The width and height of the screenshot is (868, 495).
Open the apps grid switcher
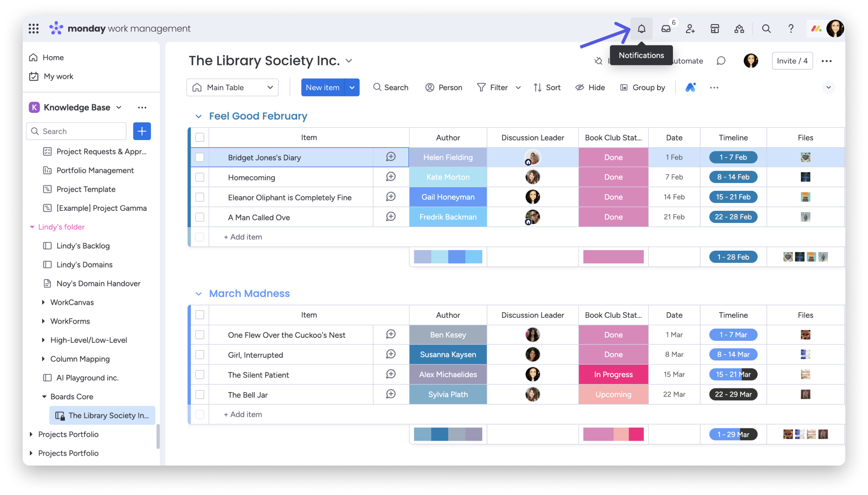(x=34, y=29)
